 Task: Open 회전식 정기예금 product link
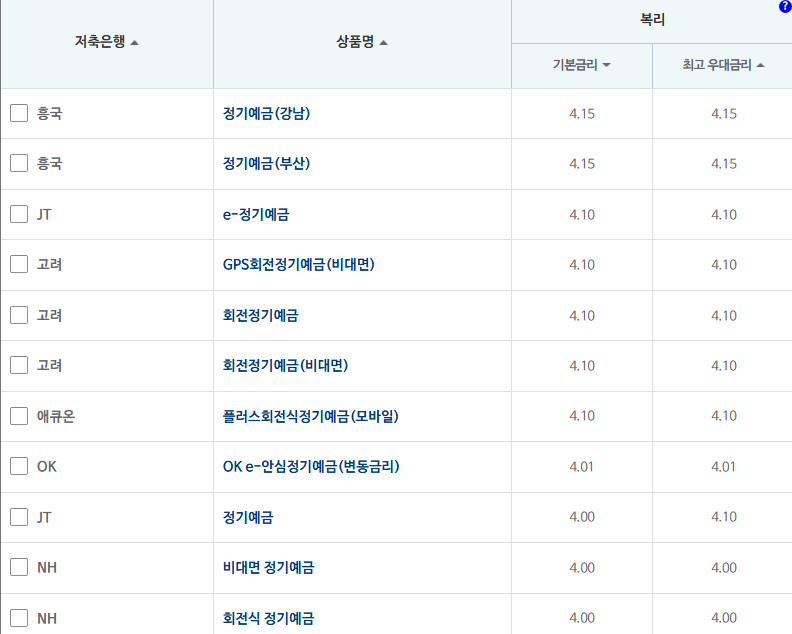tap(268, 618)
